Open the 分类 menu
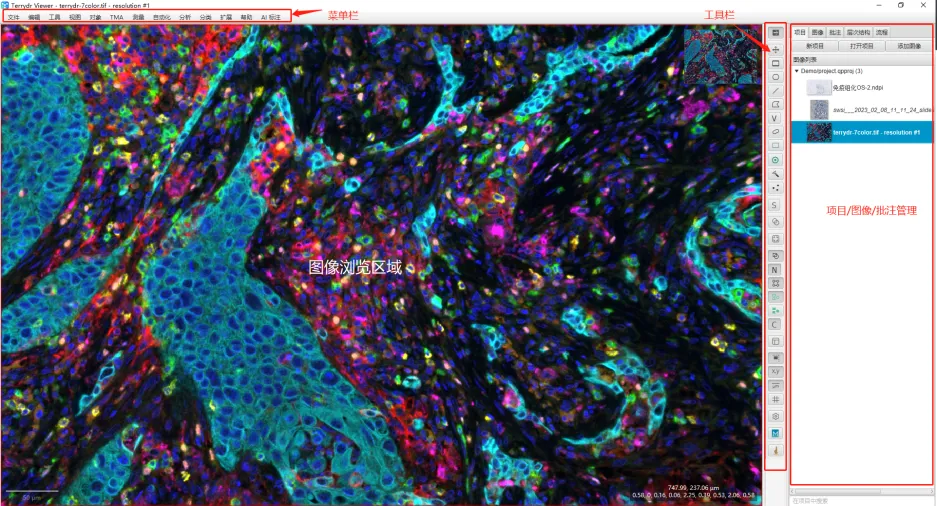 [x=206, y=17]
